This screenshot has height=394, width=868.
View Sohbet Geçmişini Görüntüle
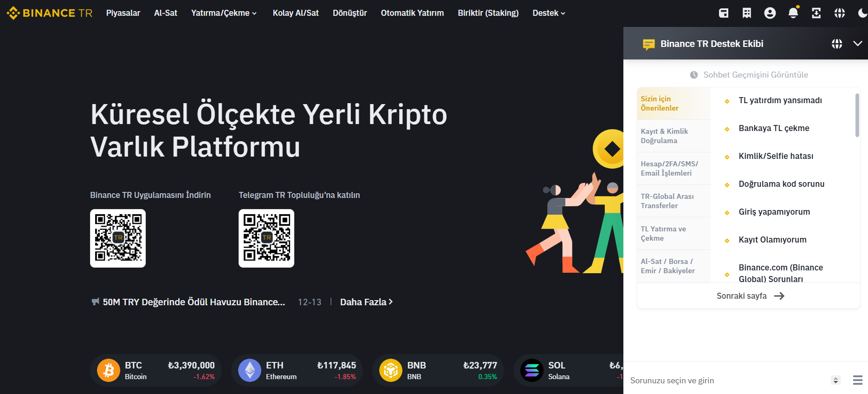756,75
